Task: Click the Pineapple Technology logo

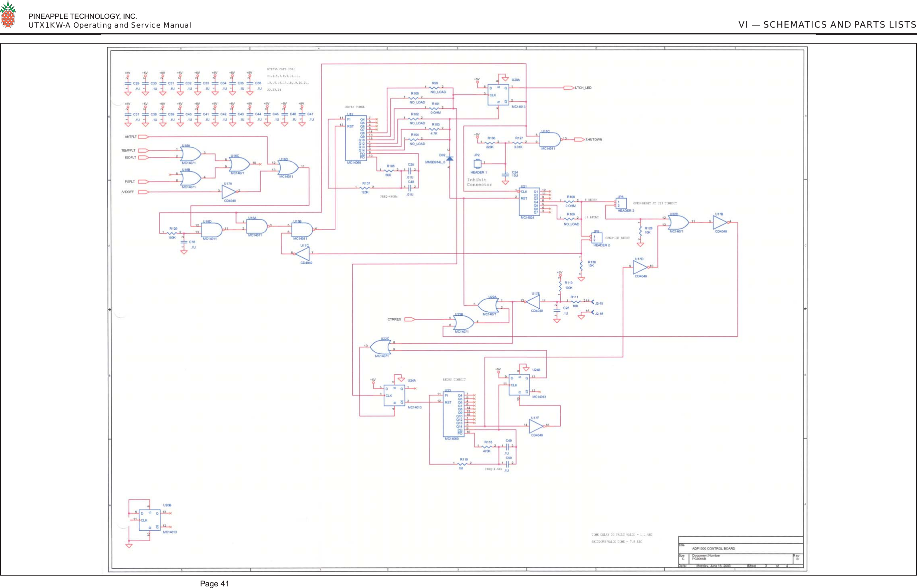Action: (8, 15)
